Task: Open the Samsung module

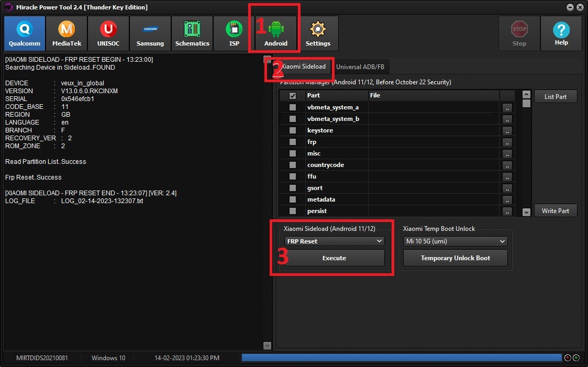Action: 150,34
